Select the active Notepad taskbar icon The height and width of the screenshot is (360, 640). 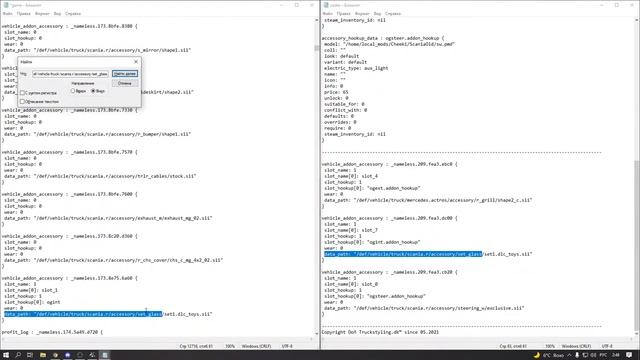pyautogui.click(x=105, y=355)
